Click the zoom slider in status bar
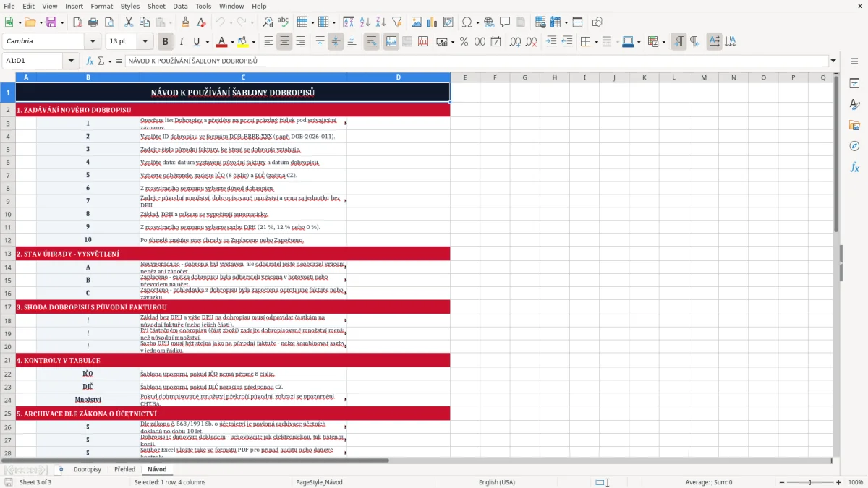Screen dimensions: 868x488 [x=809, y=482]
